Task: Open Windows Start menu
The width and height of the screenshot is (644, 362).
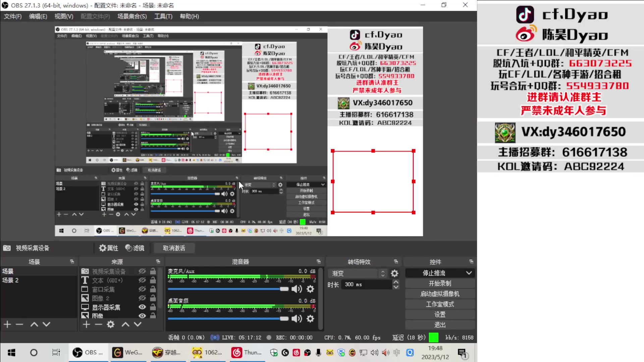Action: pyautogui.click(x=11, y=353)
